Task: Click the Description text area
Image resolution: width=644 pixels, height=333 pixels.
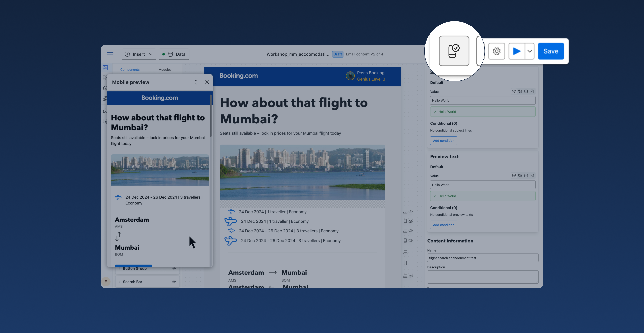Action: click(483, 277)
